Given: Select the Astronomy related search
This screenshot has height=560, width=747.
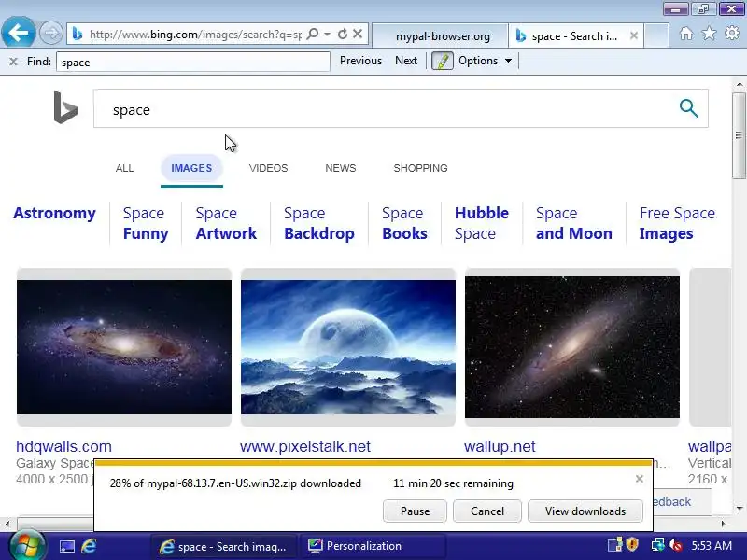Looking at the screenshot, I should (x=54, y=214).
